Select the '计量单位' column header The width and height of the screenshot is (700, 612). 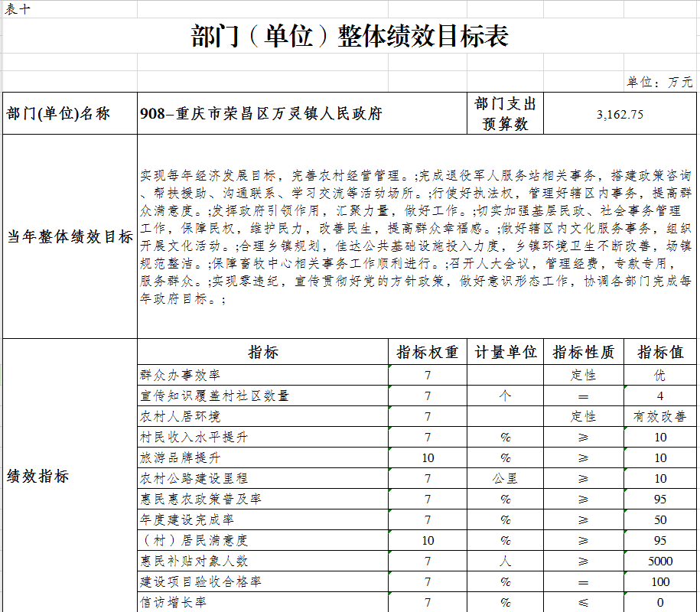pos(506,352)
